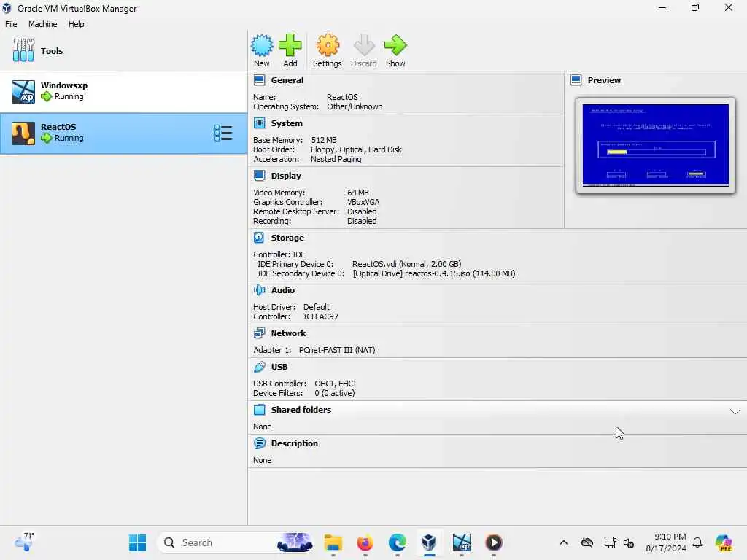Open Settings via the orange gear icon
This screenshot has width=747, height=560.
328,46
